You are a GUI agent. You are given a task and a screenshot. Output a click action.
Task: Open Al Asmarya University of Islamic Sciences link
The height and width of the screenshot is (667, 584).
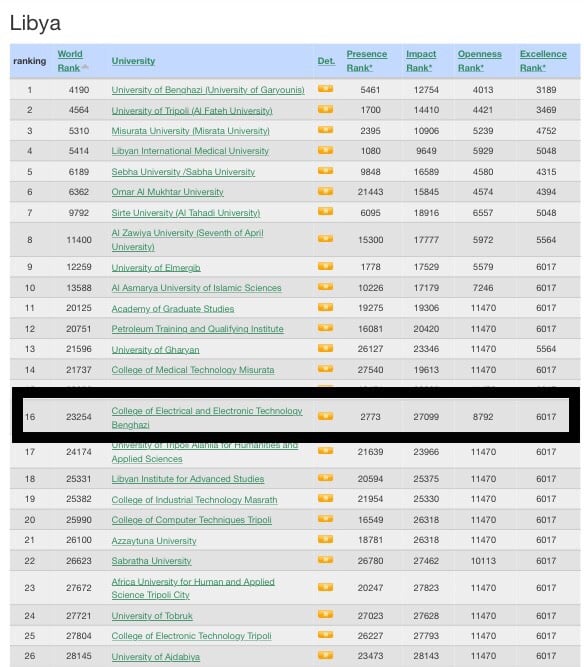pyautogui.click(x=197, y=288)
